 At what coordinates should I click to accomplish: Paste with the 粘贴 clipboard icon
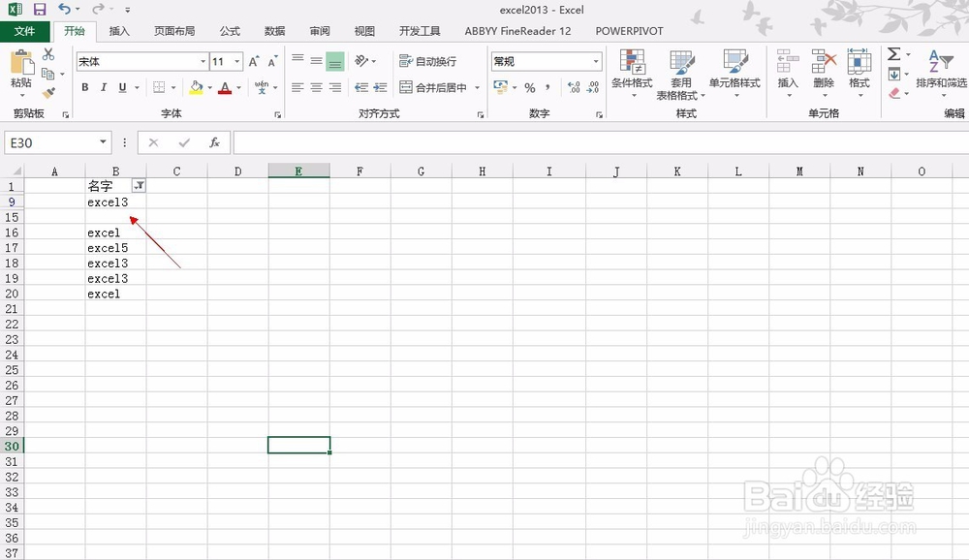[x=21, y=62]
